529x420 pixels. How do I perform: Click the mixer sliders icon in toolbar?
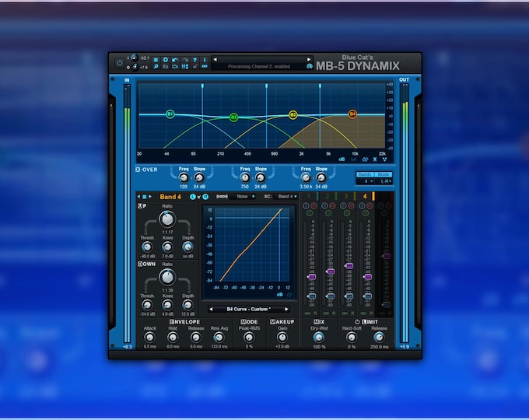click(x=185, y=66)
